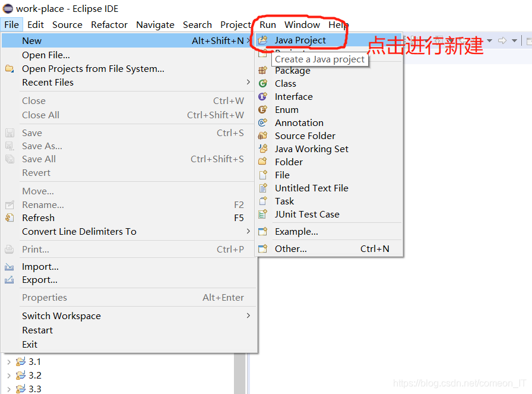Open the Project menu
Image resolution: width=532 pixels, height=394 pixels.
tap(236, 25)
